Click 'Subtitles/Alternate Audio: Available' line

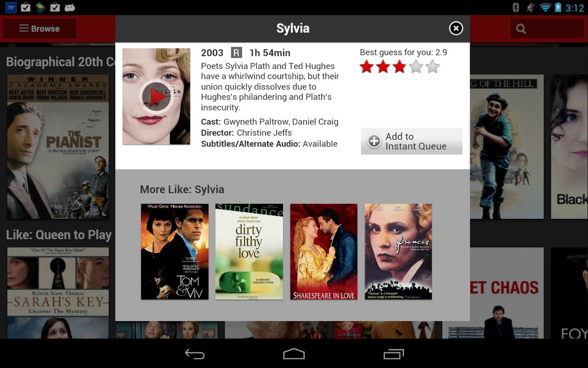coord(269,144)
